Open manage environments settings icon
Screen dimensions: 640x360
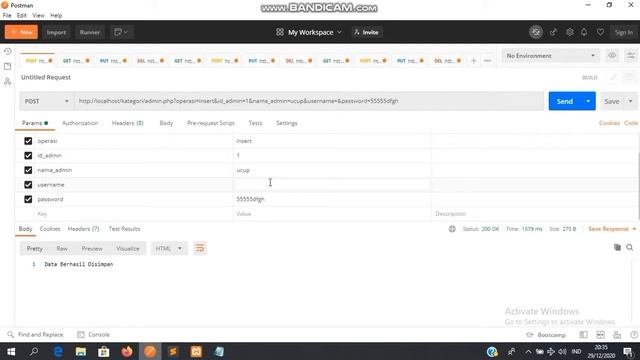[631, 56]
